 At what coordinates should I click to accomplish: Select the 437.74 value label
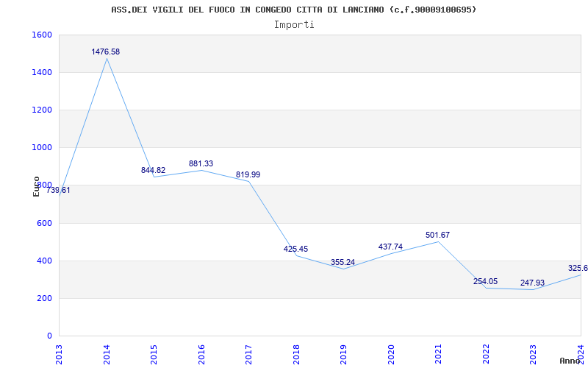click(390, 247)
